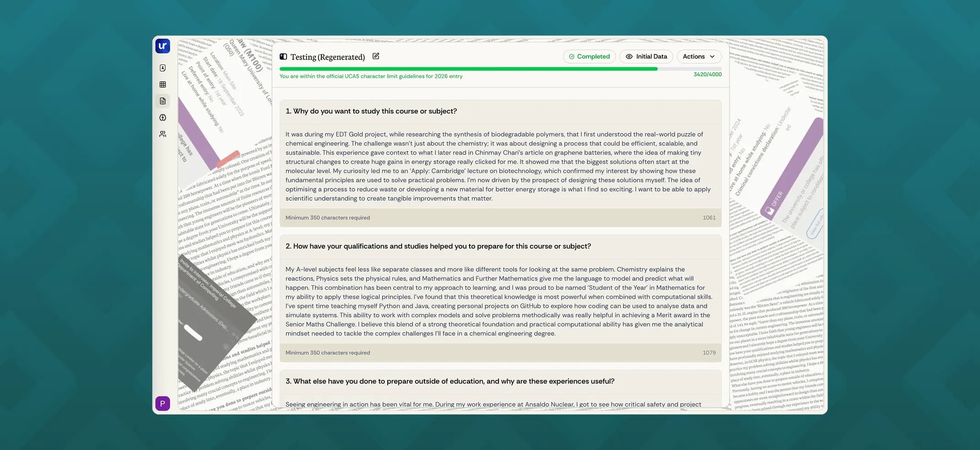Image resolution: width=980 pixels, height=450 pixels.
Task: Click the checkmark inside the Completed badge
Action: [x=572, y=56]
